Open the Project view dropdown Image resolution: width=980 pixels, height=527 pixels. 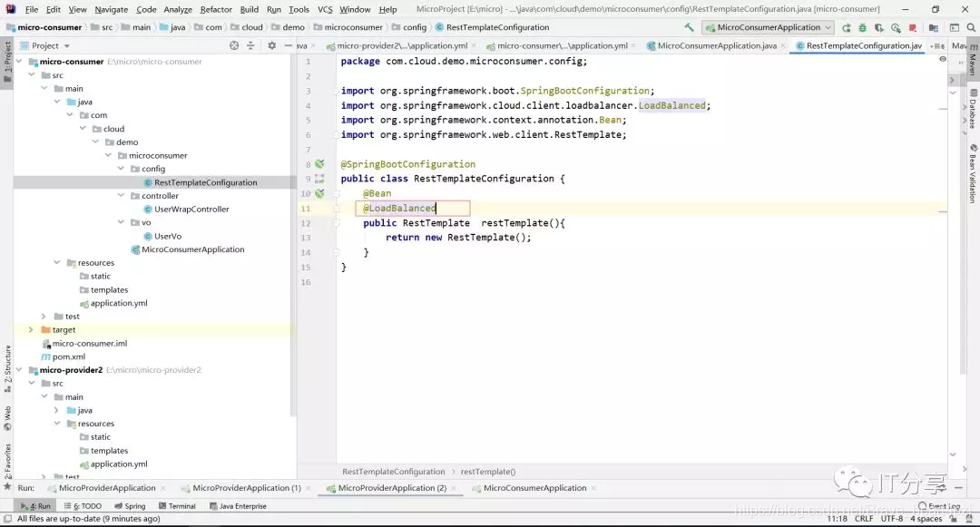coord(45,45)
